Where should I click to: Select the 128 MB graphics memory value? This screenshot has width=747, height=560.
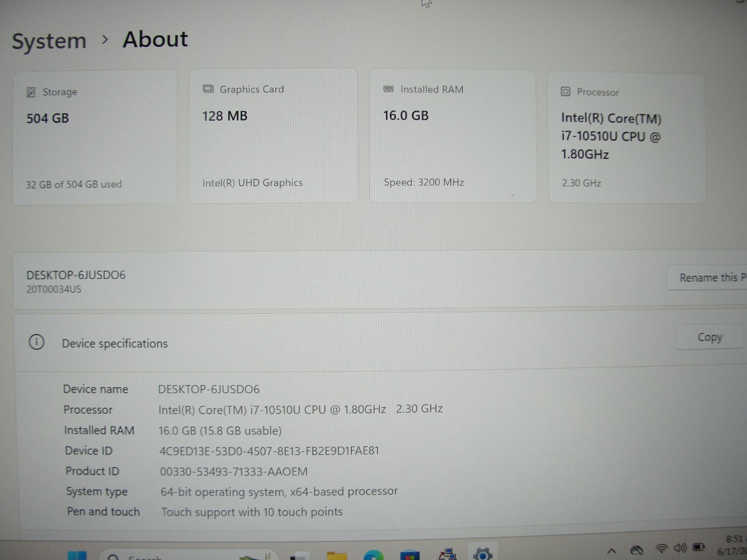click(225, 116)
